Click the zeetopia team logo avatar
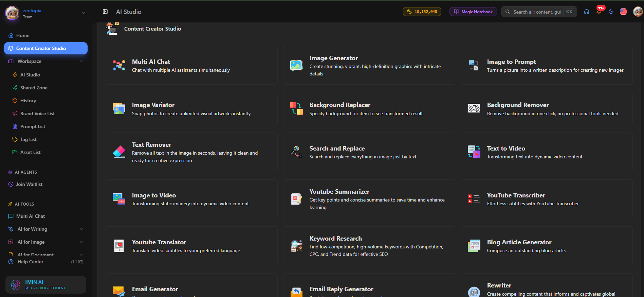 (x=12, y=13)
